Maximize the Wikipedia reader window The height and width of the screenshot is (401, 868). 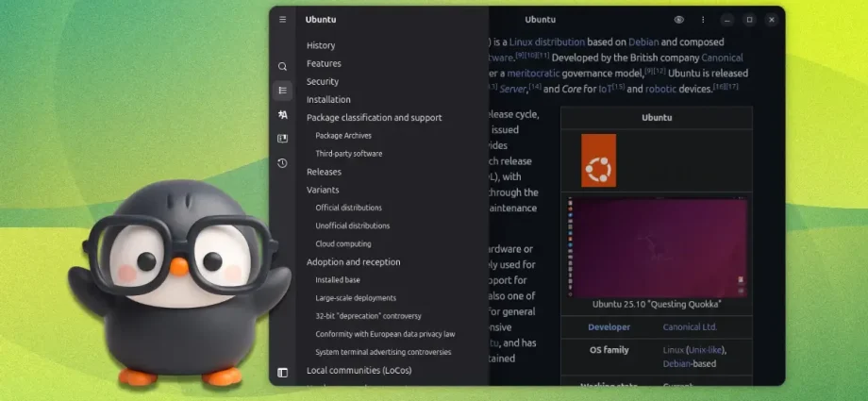coord(749,20)
